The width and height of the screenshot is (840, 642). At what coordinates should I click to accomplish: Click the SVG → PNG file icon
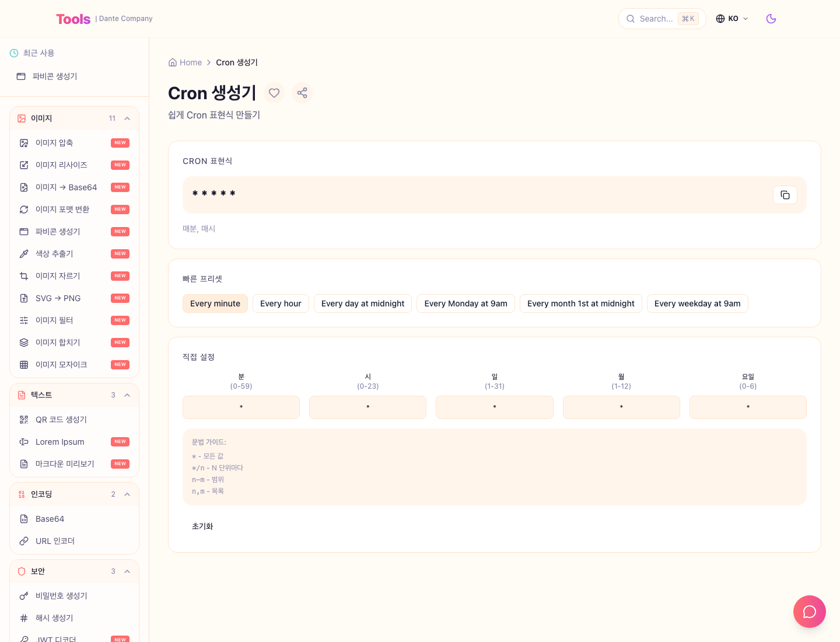pos(24,298)
